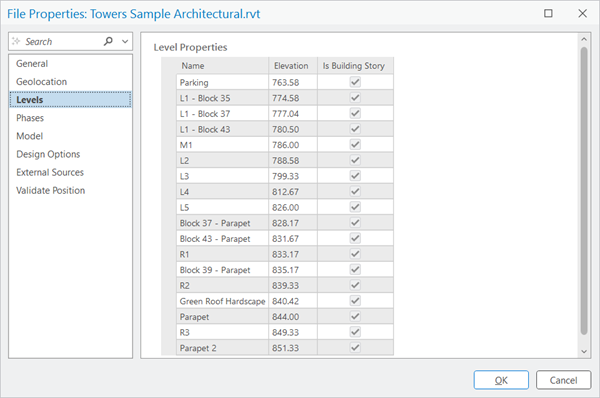Select the L5 name cell
The width and height of the screenshot is (600, 398).
click(222, 207)
